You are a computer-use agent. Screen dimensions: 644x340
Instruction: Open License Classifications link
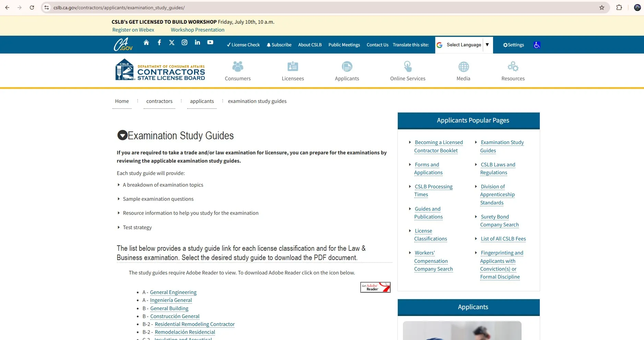pyautogui.click(x=430, y=235)
